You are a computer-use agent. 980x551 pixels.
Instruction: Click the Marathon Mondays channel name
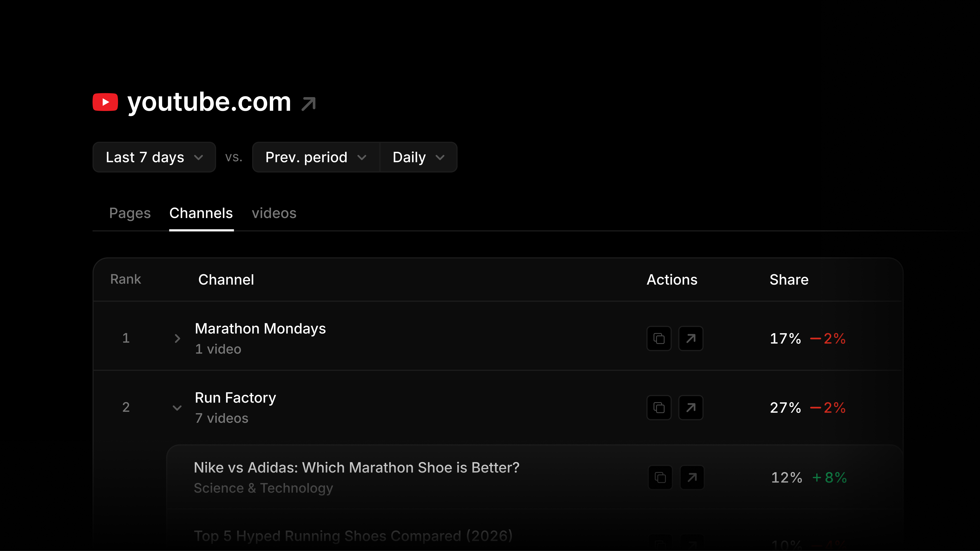(261, 329)
